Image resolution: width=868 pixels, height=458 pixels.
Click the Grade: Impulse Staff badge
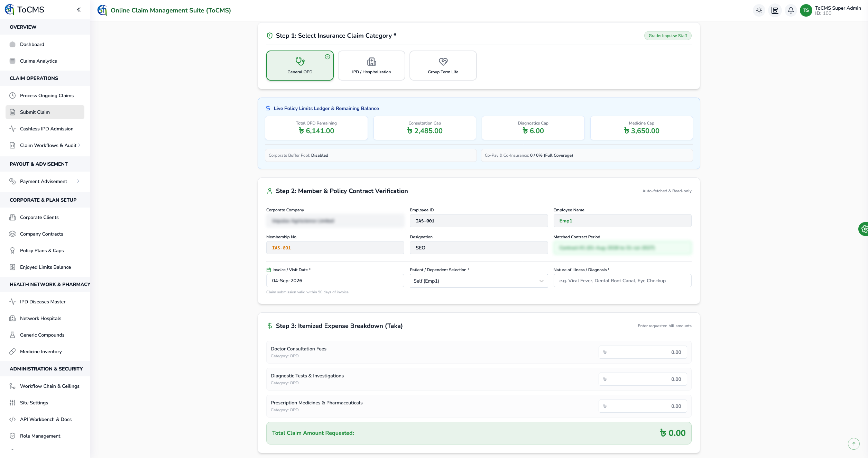pos(667,36)
